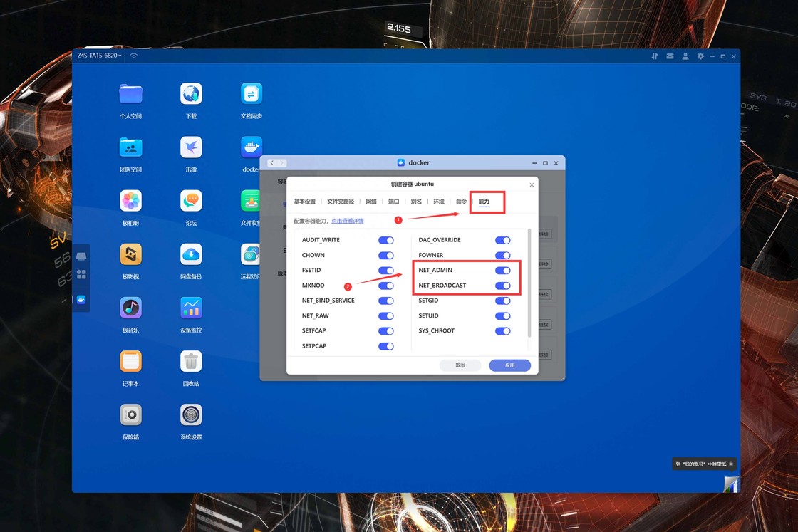Image resolution: width=798 pixels, height=532 pixels.
Task: Open settings gear in top bar
Action: point(700,56)
